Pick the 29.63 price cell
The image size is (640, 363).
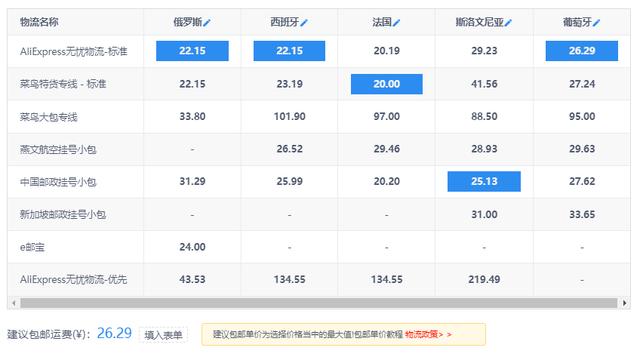point(582,149)
